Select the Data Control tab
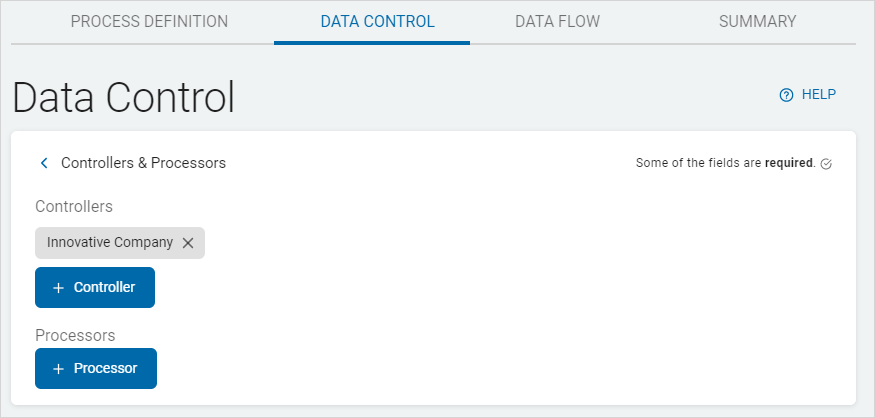875x418 pixels. 377,21
